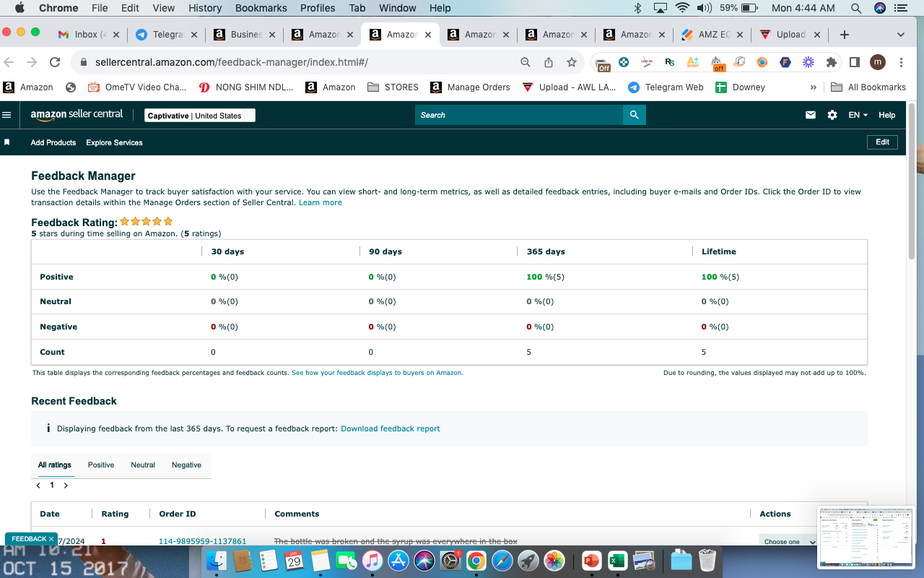This screenshot has height=578, width=924.
Task: Expand the EN language dropdown
Action: pos(858,115)
